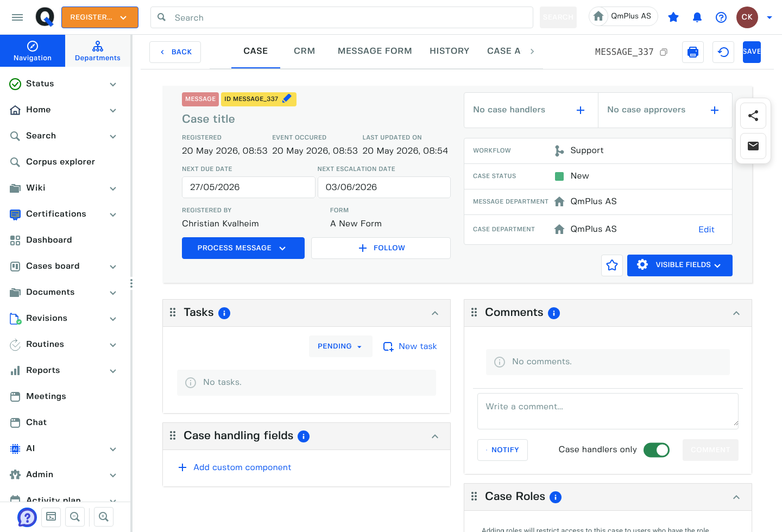This screenshot has height=532, width=782.
Task: Collapse the Case Roles panel
Action: click(x=736, y=497)
